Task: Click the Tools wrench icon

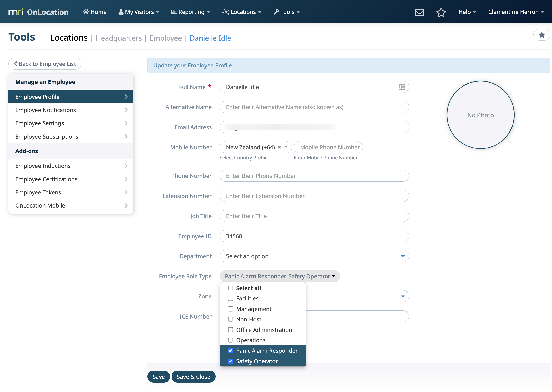Action: click(x=276, y=12)
